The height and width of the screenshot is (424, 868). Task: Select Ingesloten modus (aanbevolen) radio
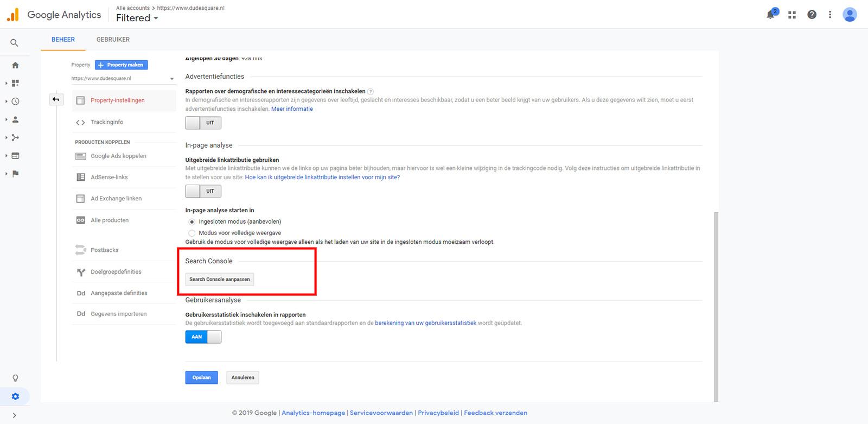coord(192,222)
